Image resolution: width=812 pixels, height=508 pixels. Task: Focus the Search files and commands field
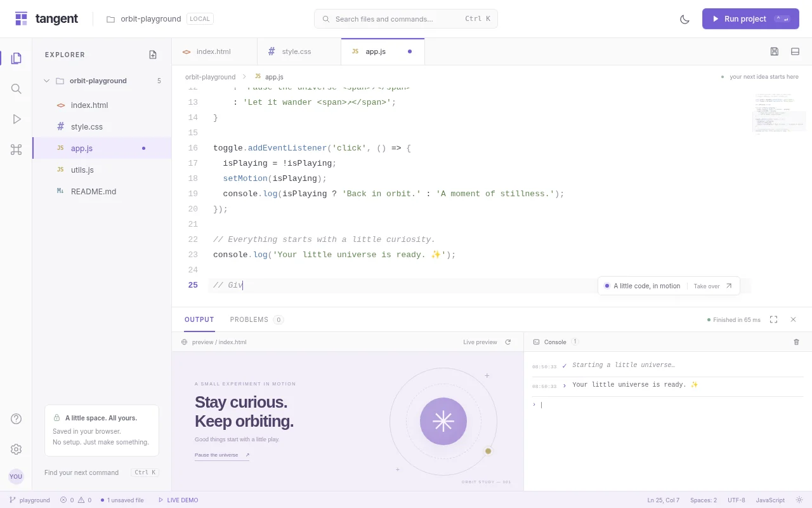click(x=406, y=19)
